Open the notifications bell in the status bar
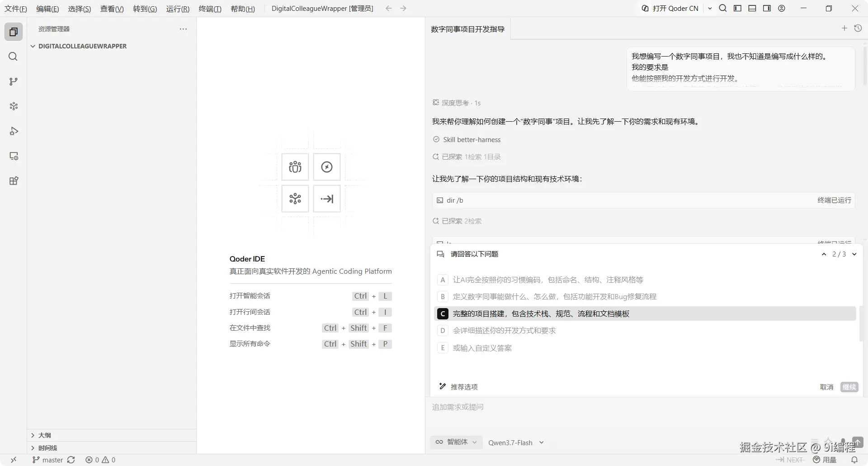This screenshot has width=868, height=466. (854, 460)
